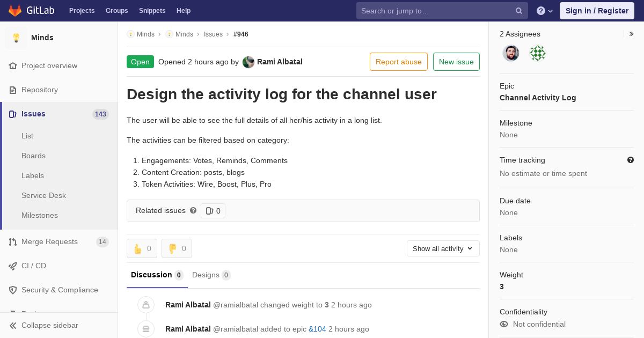
Task: Open Boards in sidebar
Action: click(x=33, y=156)
